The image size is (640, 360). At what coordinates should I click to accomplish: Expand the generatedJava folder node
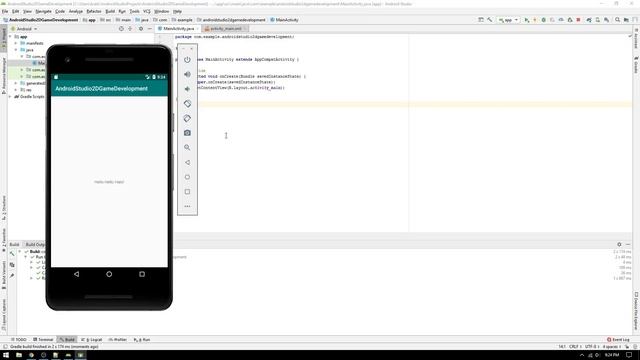[16, 83]
